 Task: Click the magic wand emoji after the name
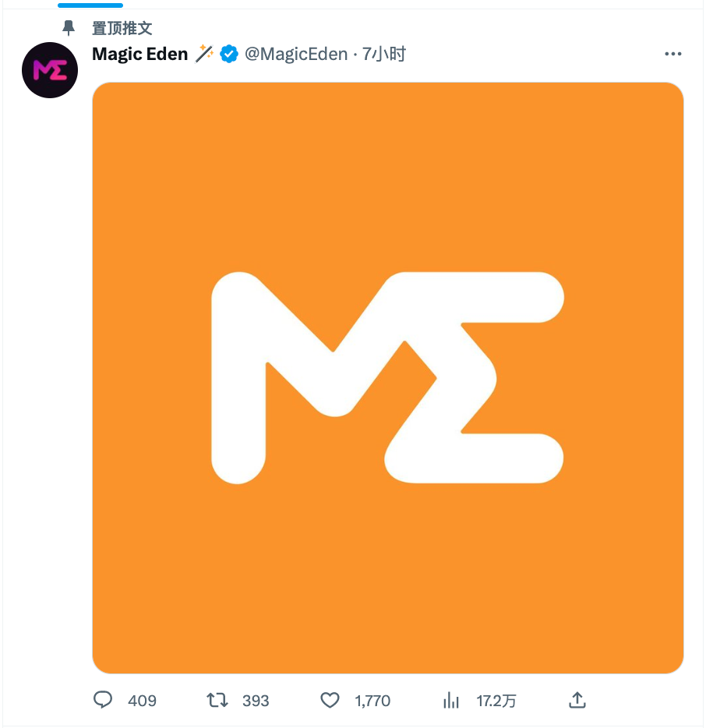[x=204, y=54]
